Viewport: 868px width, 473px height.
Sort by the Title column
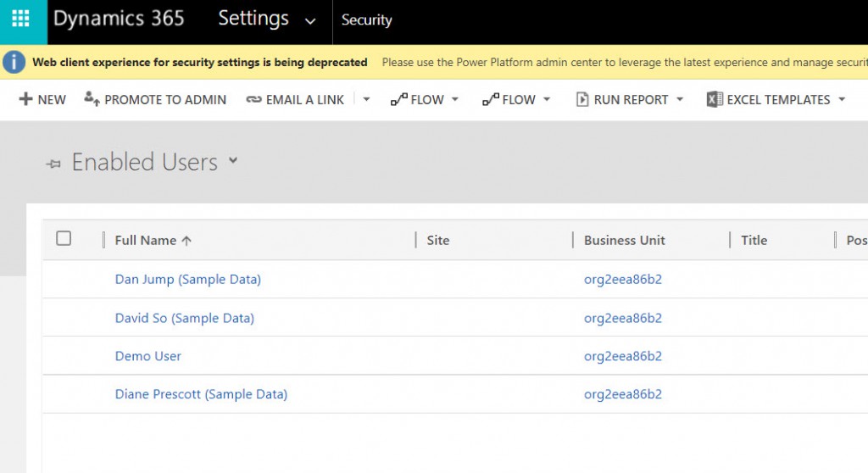point(754,241)
